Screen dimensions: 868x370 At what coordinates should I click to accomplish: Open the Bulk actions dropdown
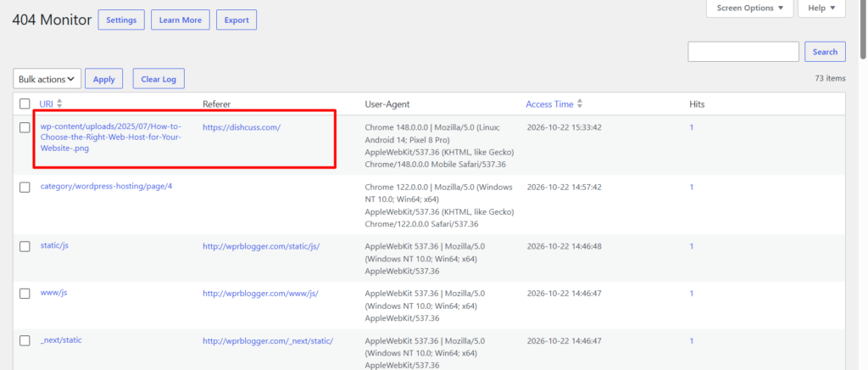click(47, 79)
